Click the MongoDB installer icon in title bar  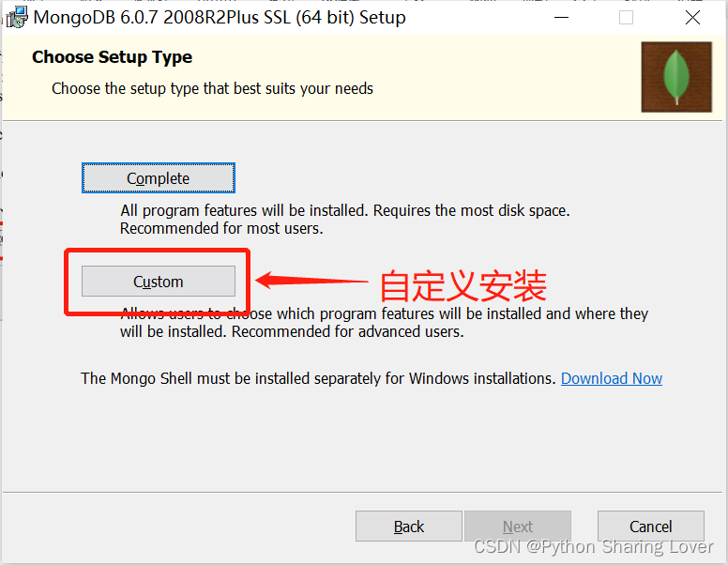[x=17, y=18]
